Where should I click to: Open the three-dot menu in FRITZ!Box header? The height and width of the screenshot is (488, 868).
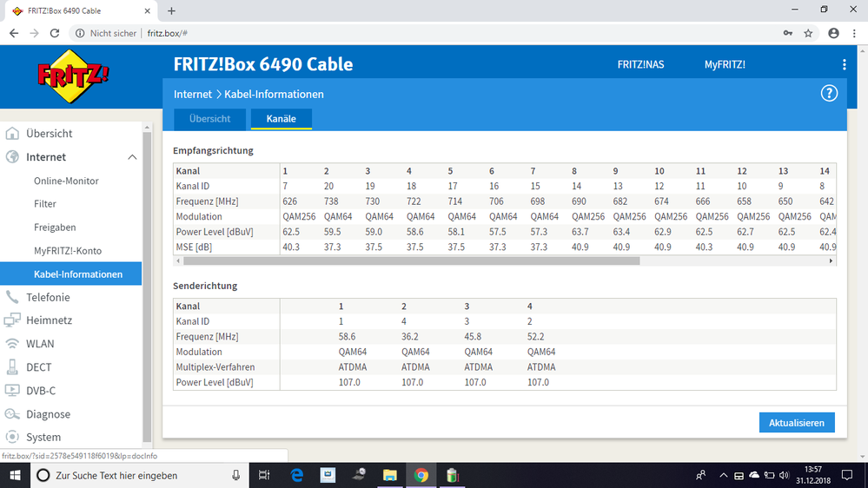coord(844,65)
